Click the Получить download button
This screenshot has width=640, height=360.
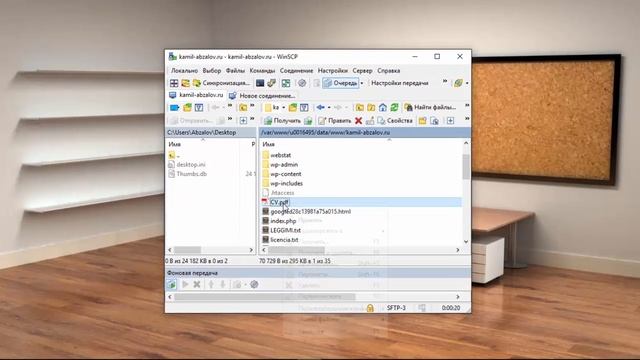(x=282, y=120)
